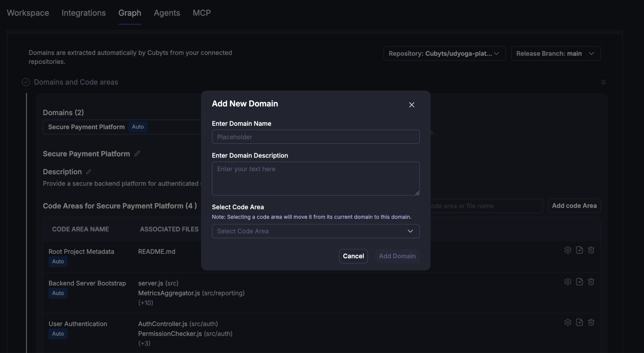Click the Domains and Code areas heading

click(76, 82)
